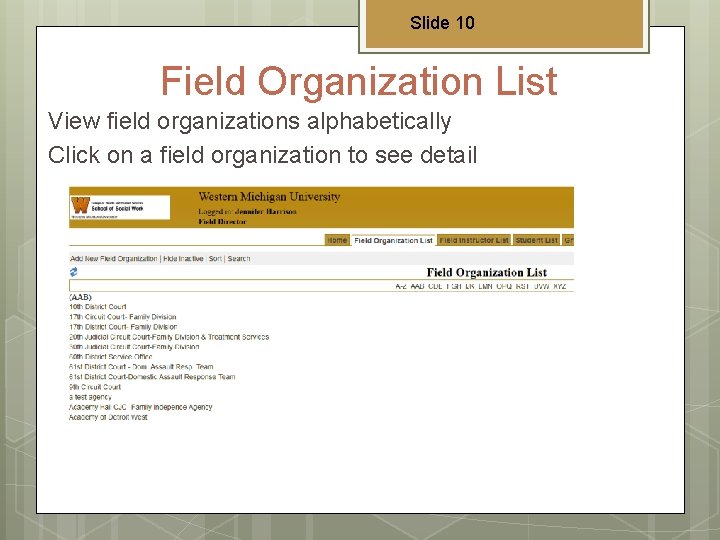Click the Sort link

click(215, 259)
